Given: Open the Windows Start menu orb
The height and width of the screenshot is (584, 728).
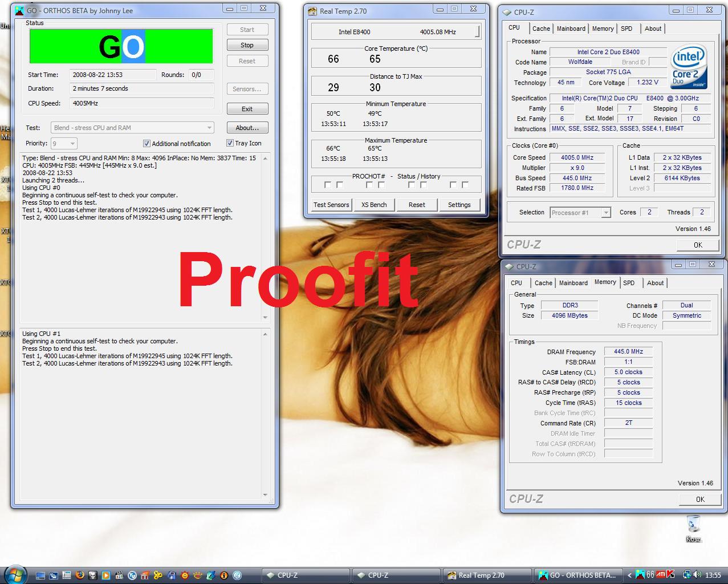Looking at the screenshot, I should pyautogui.click(x=14, y=574).
